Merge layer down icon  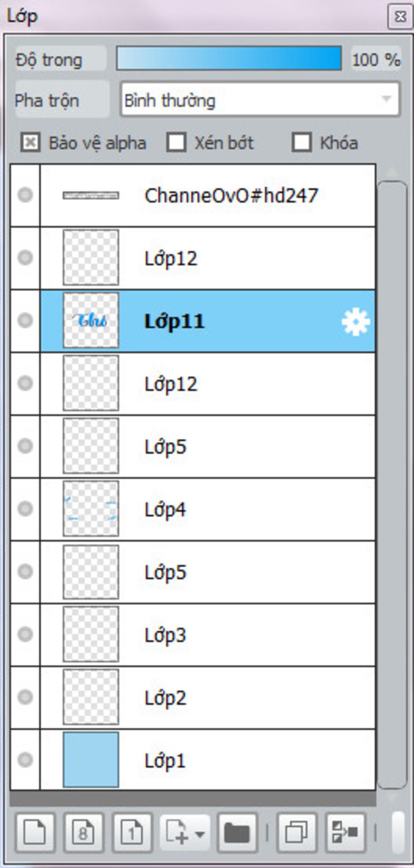pos(345,833)
